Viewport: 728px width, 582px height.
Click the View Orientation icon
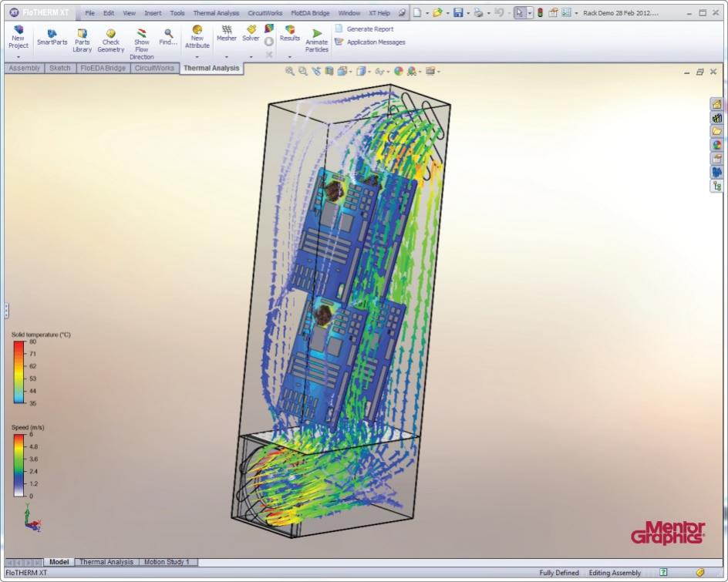[x=342, y=72]
